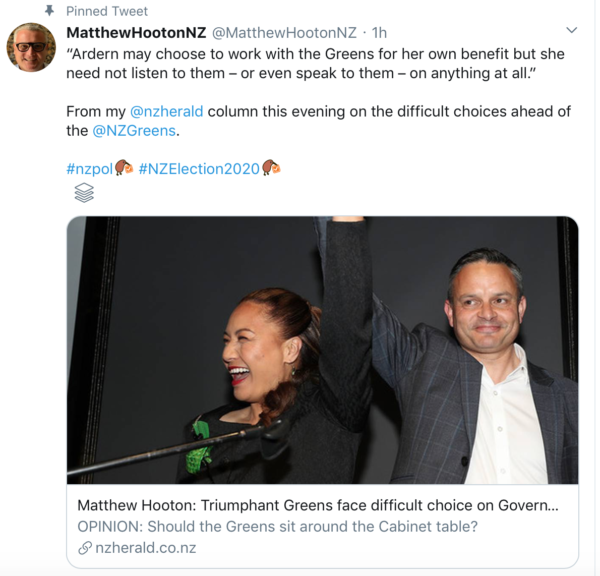Open the @NZGreens mention
Viewport: 600px width, 576px height.
pyautogui.click(x=136, y=130)
